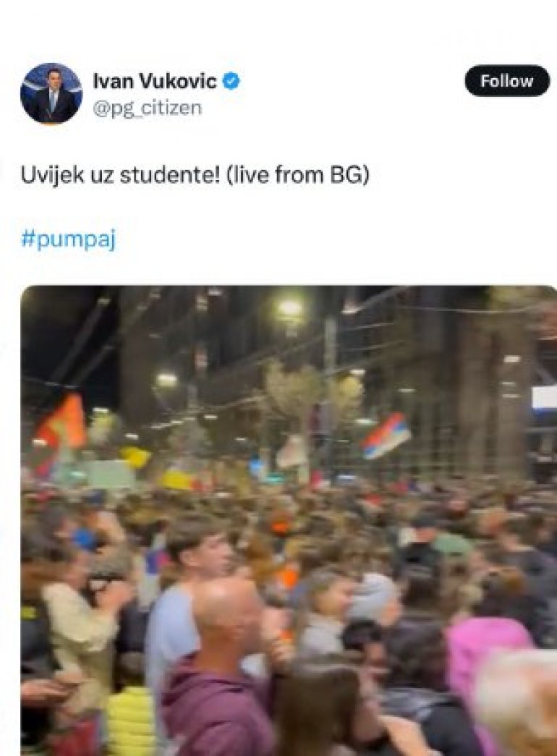Click the illuminated white sign on the building
Viewport: 557px width, 756px height.
pos(544,399)
